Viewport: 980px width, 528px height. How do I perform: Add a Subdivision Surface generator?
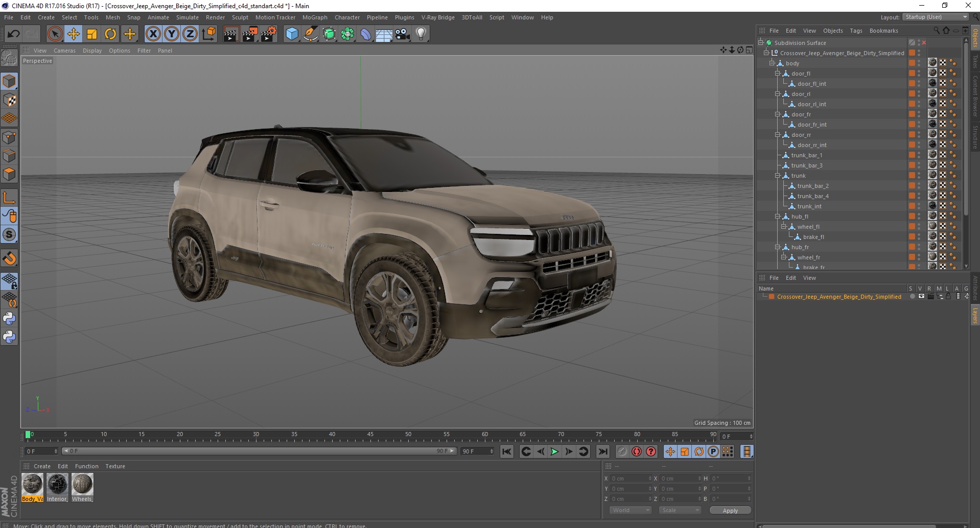(329, 34)
